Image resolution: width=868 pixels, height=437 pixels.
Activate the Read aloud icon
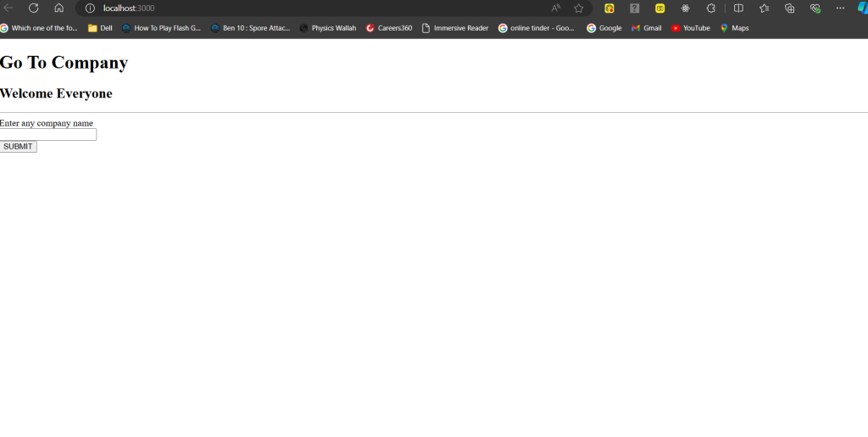[556, 8]
